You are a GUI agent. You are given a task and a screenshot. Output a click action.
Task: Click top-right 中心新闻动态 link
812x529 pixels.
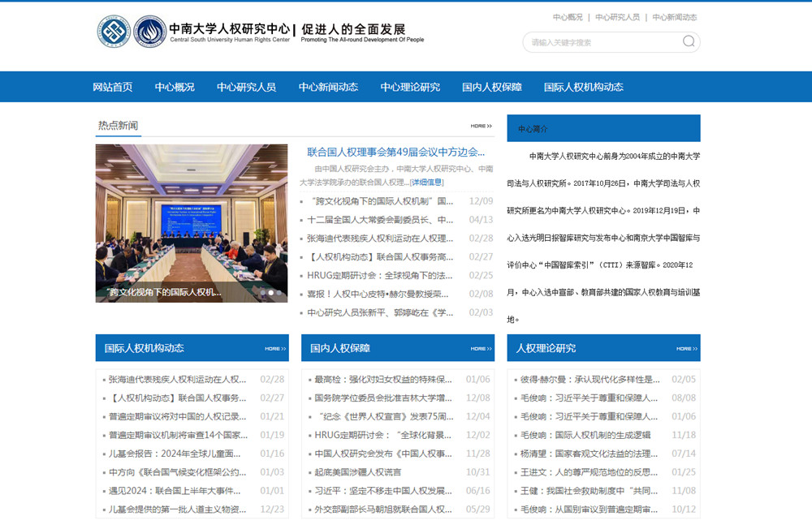(x=674, y=17)
